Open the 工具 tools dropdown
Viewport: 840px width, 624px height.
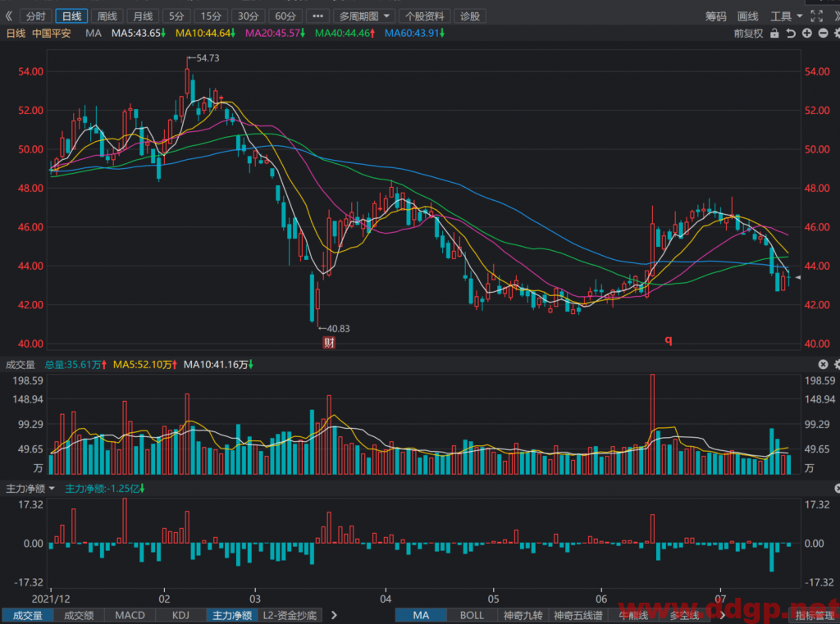point(786,16)
